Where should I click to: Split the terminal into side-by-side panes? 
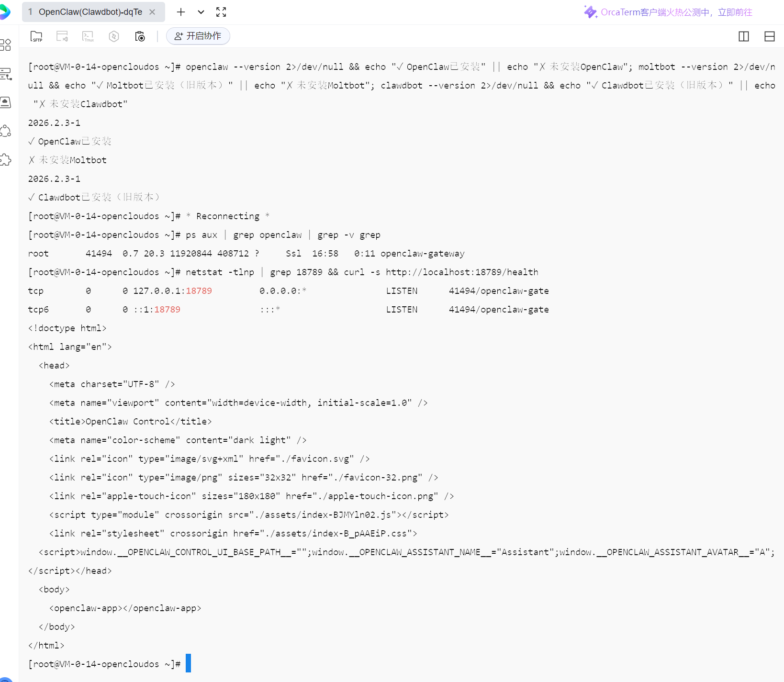point(744,36)
